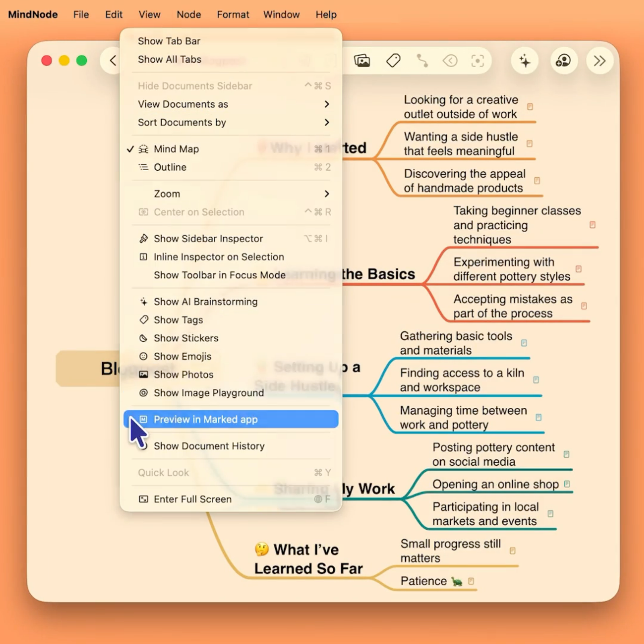Screen dimensions: 644x644
Task: Toggle Inline Inspector on Selection
Action: pyautogui.click(x=231, y=257)
